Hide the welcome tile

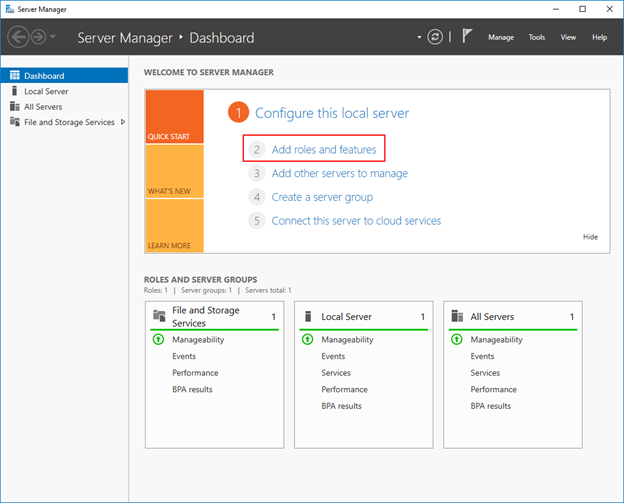590,237
